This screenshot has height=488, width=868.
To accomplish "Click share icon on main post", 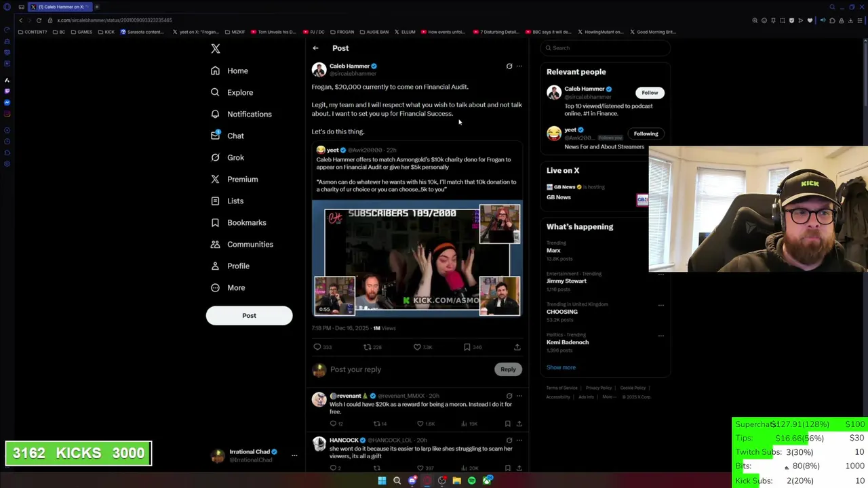I will point(517,347).
